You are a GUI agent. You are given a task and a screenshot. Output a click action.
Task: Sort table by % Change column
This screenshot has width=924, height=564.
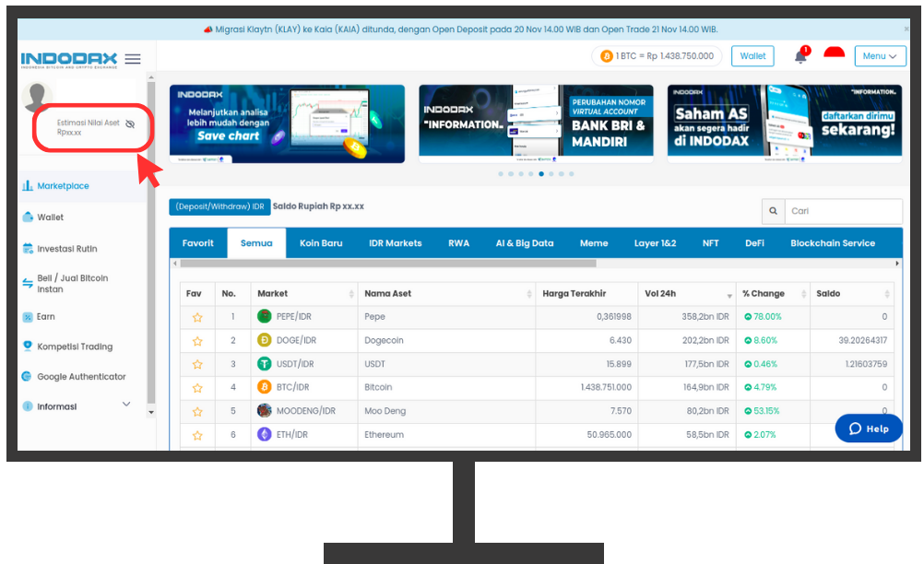(773, 294)
